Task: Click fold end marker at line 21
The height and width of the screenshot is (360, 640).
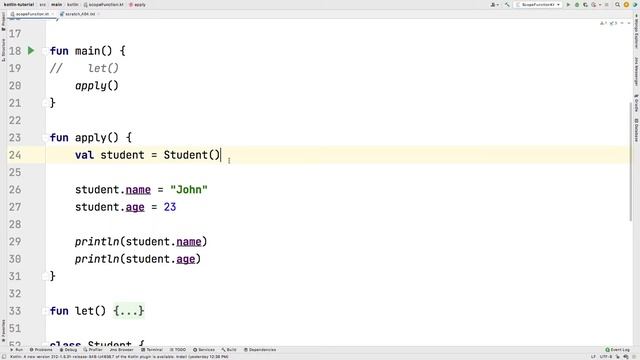Action: point(44,103)
